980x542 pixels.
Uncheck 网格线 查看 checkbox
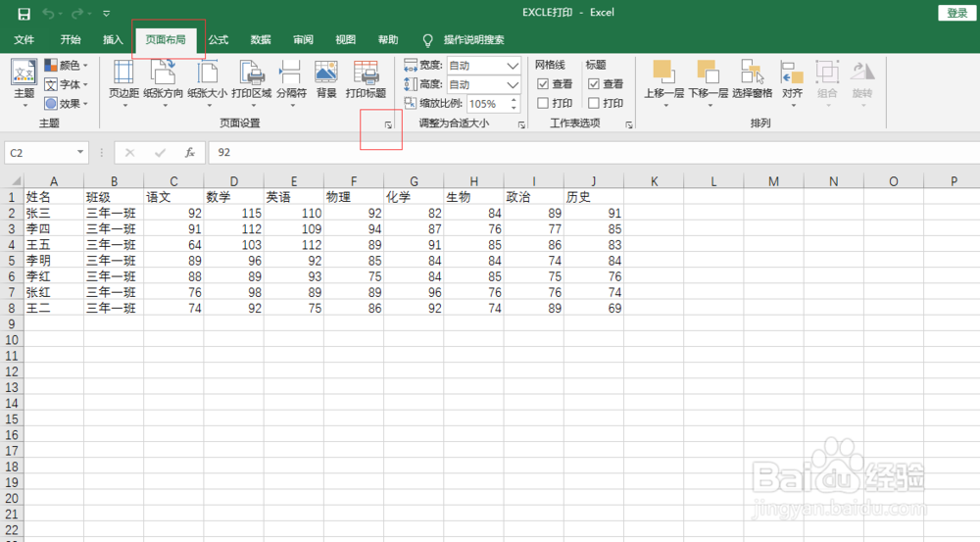(543, 83)
